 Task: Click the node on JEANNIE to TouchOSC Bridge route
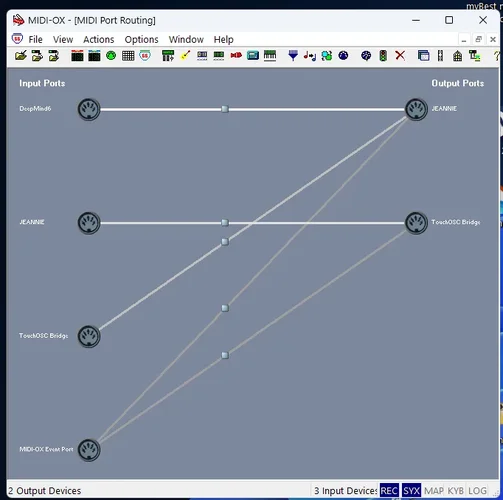coord(225,222)
